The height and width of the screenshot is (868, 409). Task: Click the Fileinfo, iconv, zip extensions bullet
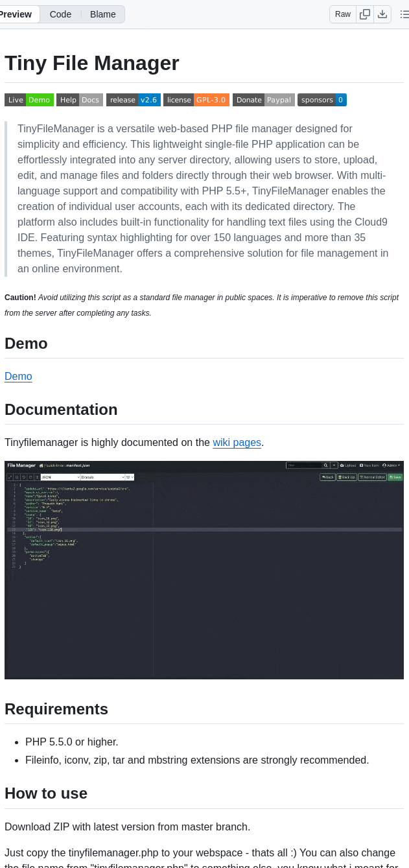[197, 760]
